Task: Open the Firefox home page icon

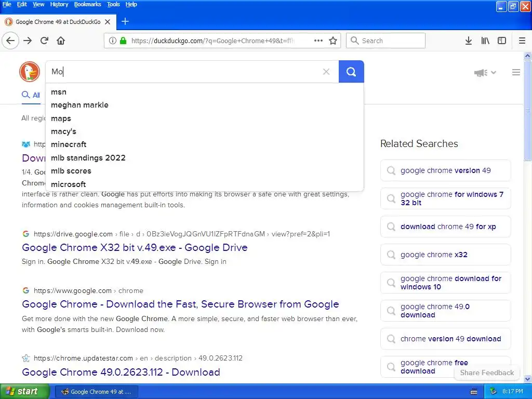Action: (x=61, y=41)
